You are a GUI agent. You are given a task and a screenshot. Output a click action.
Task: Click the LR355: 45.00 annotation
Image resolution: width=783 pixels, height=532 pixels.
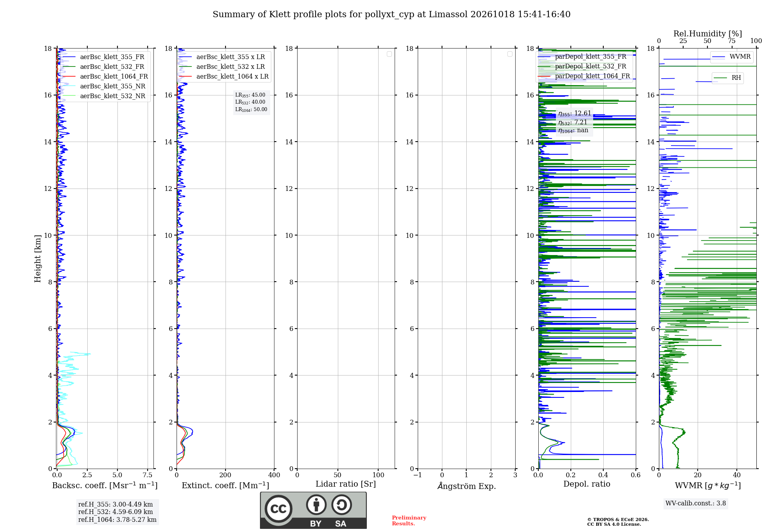(x=250, y=95)
